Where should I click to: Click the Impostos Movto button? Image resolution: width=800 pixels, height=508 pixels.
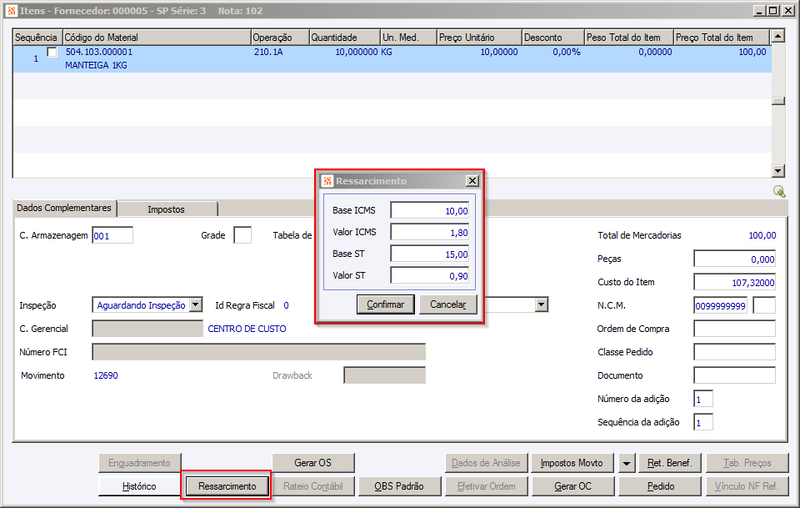(572, 463)
